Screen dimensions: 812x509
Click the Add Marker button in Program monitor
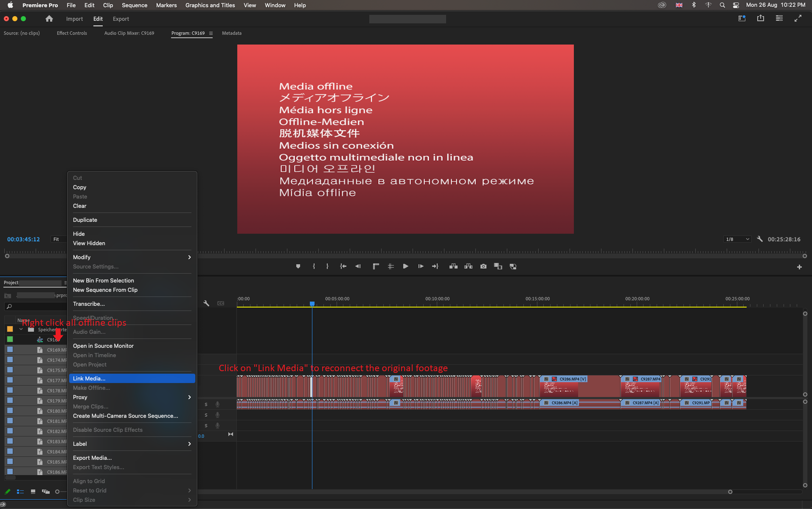click(x=298, y=266)
